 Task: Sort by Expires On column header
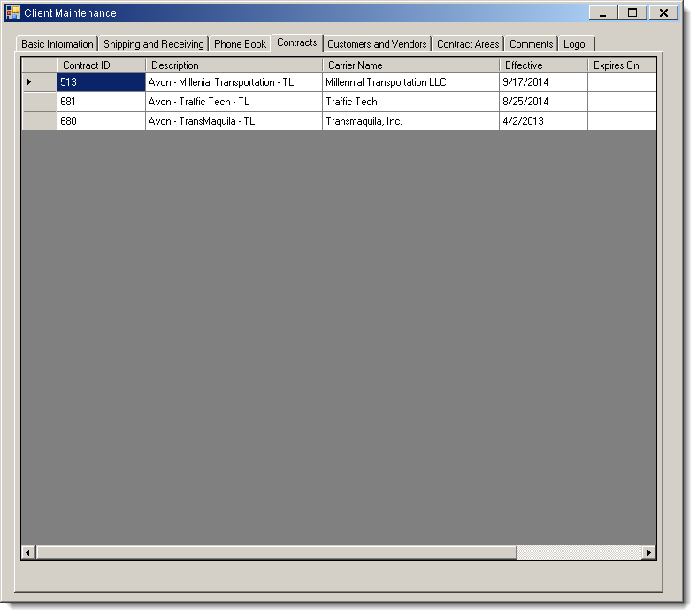tap(622, 65)
